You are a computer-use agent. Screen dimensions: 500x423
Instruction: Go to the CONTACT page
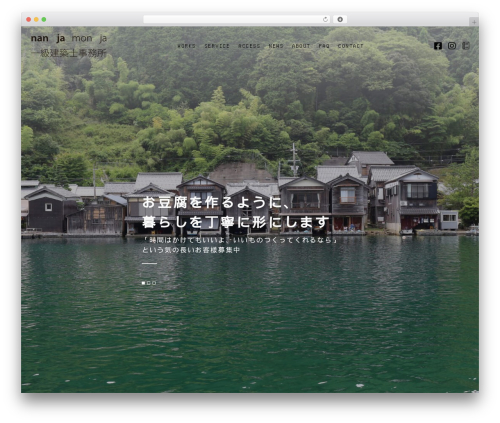point(350,46)
